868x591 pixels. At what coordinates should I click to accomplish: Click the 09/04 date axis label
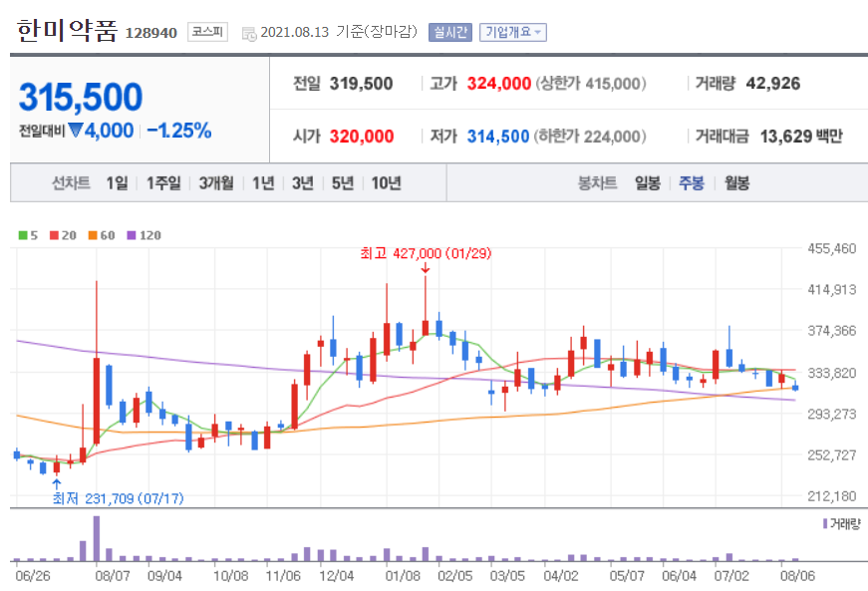point(164,576)
